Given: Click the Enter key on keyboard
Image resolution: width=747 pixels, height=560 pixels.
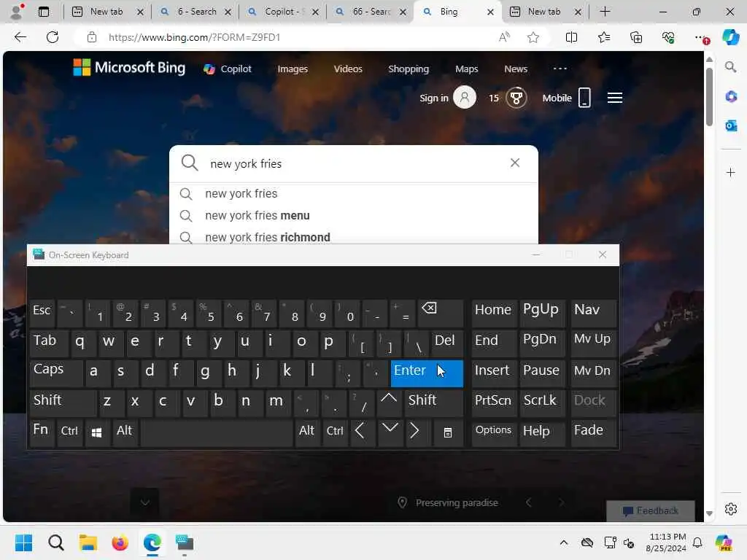Looking at the screenshot, I should tap(427, 373).
